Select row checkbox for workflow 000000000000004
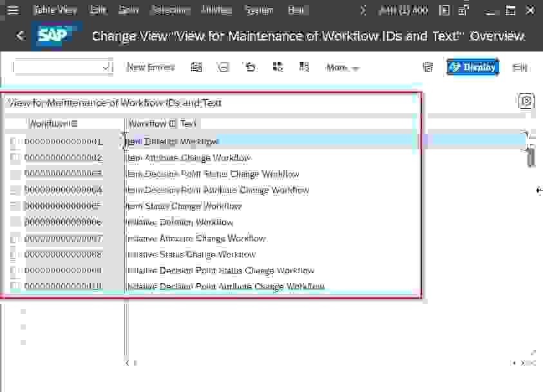 (15, 190)
